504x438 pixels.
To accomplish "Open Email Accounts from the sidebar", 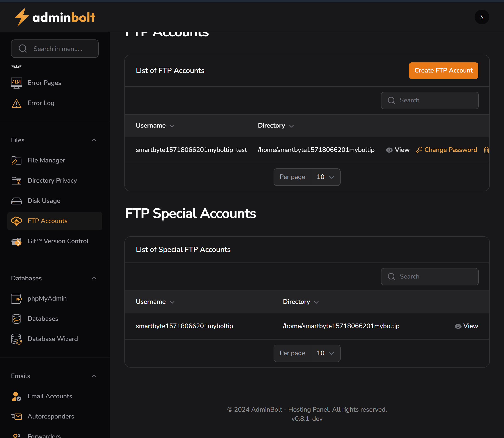I will 50,396.
